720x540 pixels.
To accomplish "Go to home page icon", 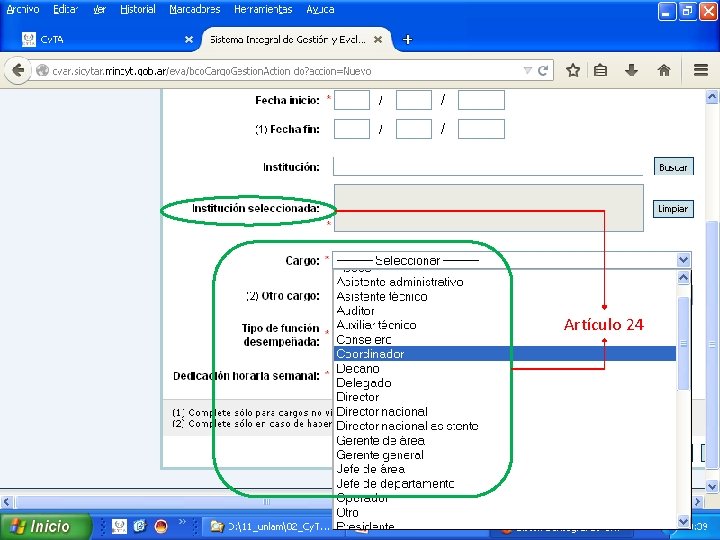I will 664,70.
